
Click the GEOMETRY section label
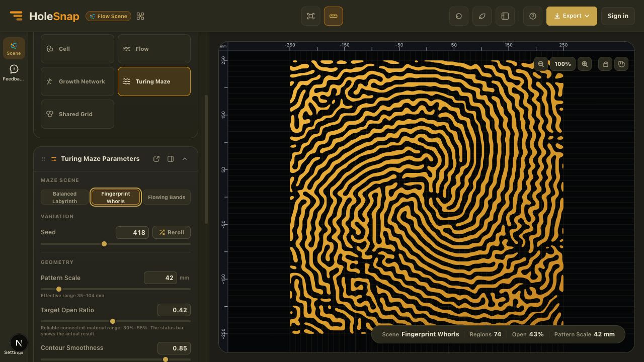57,262
